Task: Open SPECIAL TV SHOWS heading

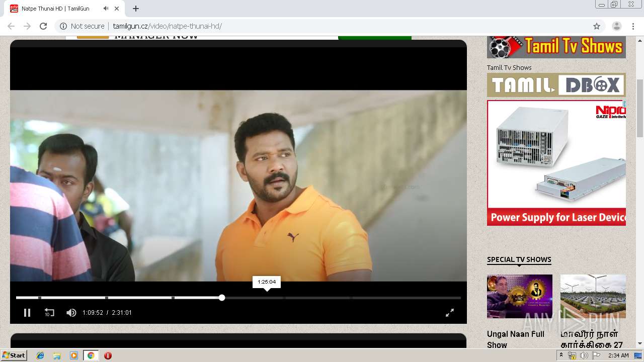Action: click(x=519, y=259)
